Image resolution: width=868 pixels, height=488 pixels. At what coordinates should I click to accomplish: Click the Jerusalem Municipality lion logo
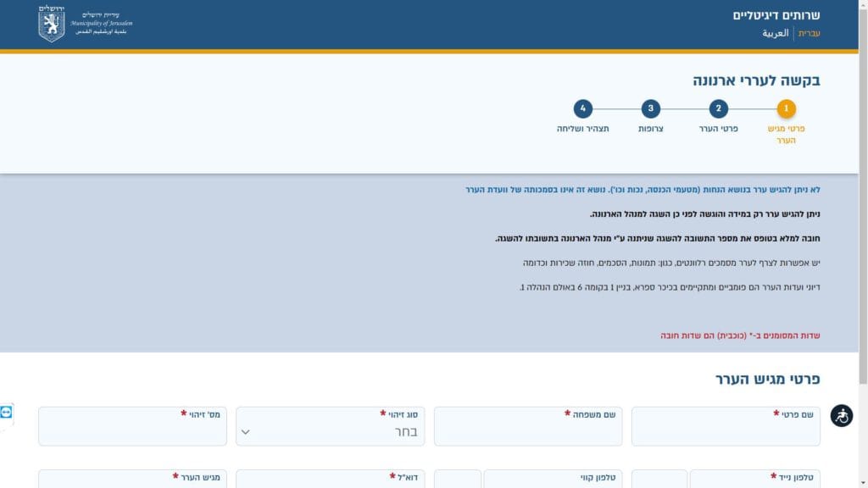52,24
